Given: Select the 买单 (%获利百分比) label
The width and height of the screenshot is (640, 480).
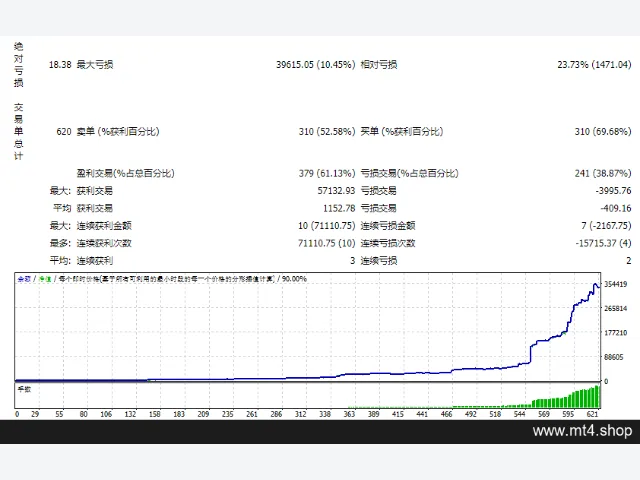Looking at the screenshot, I should [402, 131].
